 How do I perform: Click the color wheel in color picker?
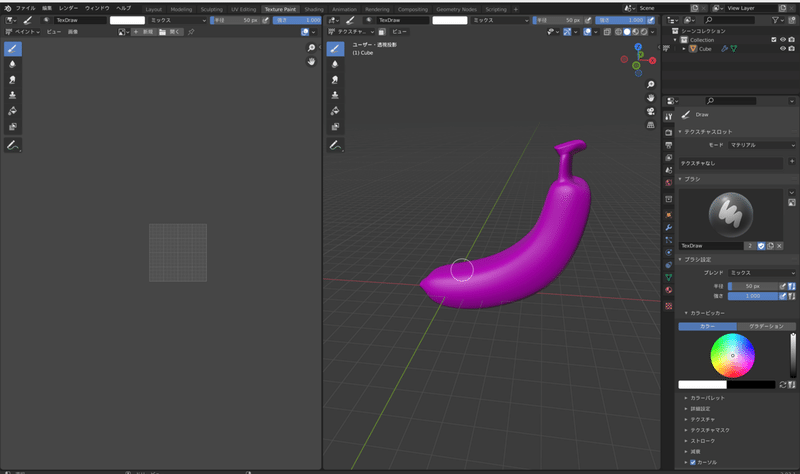[733, 356]
